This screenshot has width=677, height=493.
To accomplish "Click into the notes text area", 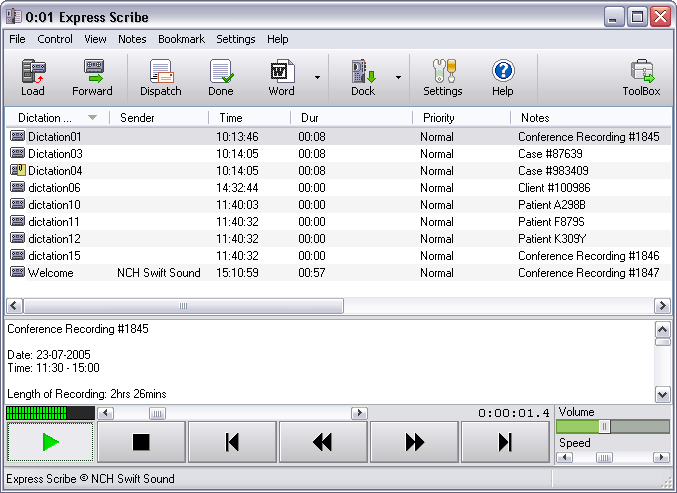I will click(330, 361).
